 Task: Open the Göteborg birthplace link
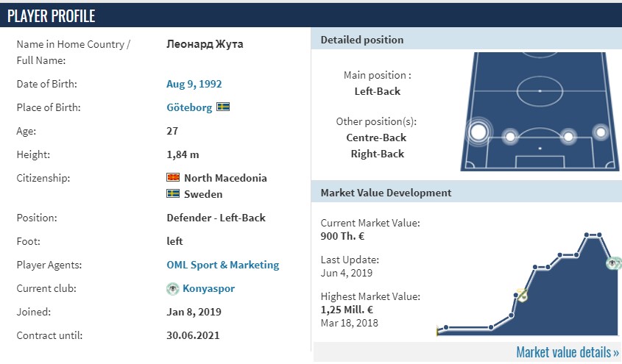point(189,108)
